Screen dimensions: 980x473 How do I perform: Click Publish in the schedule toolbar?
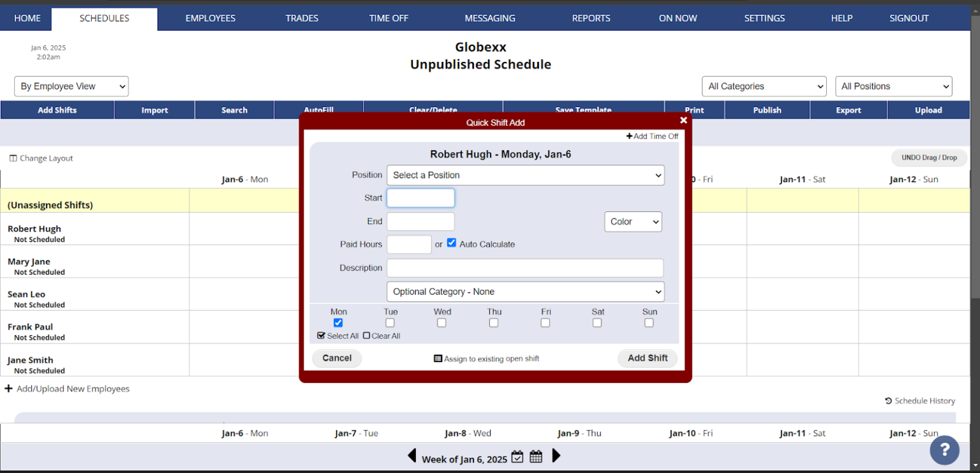[767, 110]
